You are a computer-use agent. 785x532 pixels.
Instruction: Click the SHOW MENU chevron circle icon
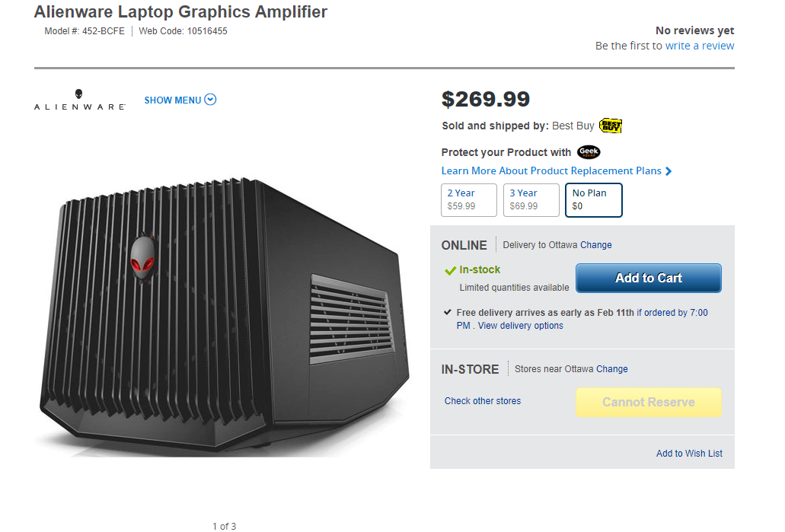point(211,100)
